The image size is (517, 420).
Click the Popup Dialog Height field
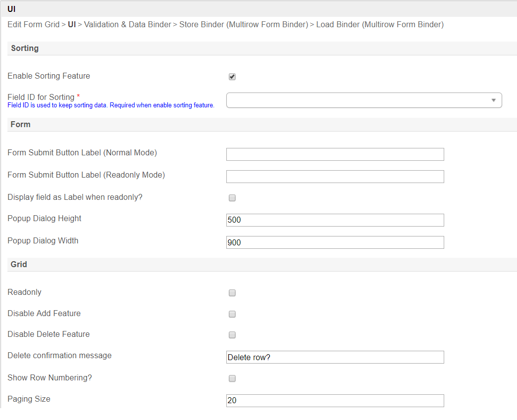(335, 220)
